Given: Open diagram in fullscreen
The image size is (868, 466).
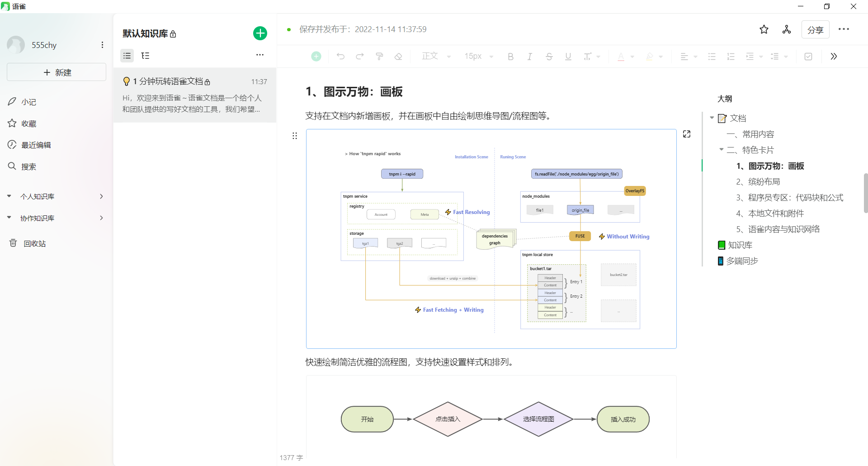Looking at the screenshot, I should coord(687,134).
